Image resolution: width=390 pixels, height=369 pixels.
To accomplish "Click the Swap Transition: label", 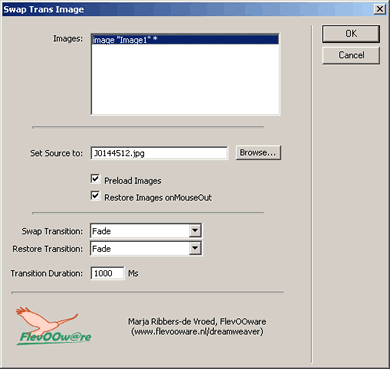I will [x=52, y=231].
